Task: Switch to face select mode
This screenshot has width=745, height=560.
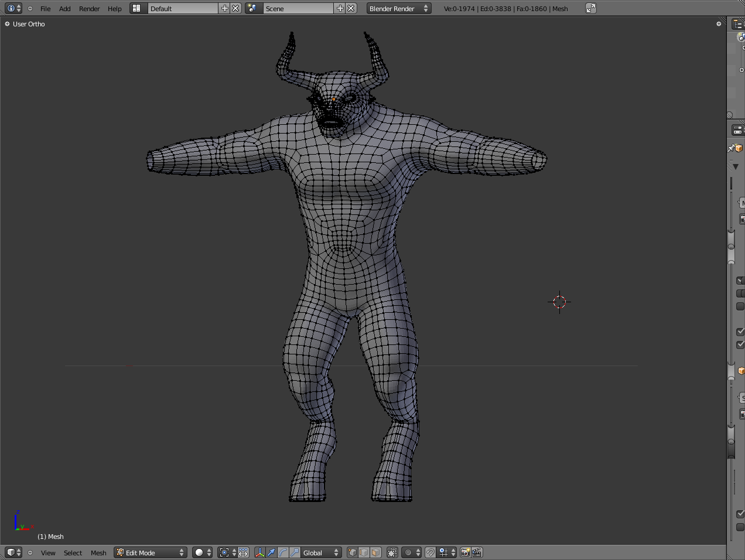Action: tap(375, 552)
